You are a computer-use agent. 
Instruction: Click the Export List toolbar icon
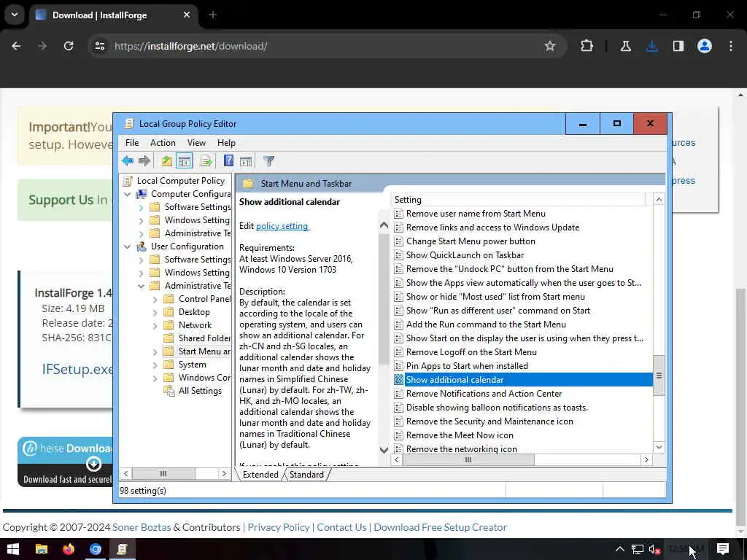[206, 161]
